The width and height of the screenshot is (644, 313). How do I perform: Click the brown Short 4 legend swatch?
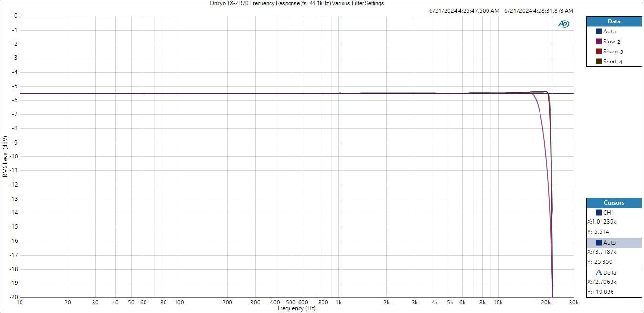599,62
